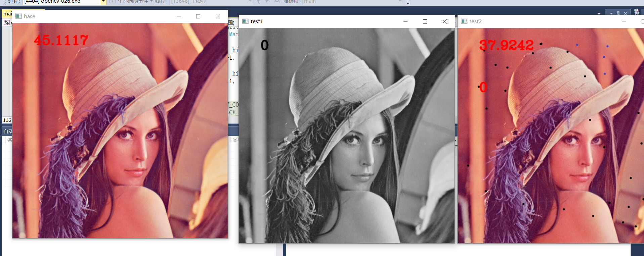Click the grayscale Lena image in test1 window

(x=347, y=136)
